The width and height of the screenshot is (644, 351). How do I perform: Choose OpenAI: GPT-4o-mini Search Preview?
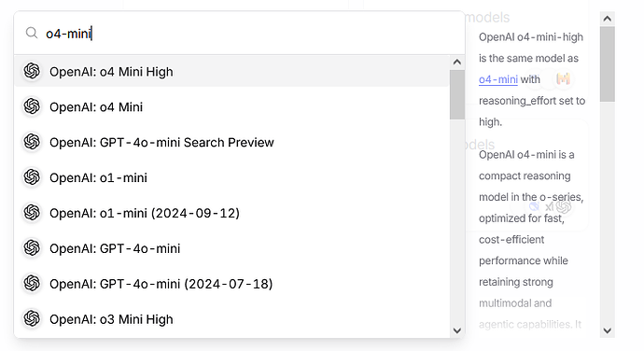point(232,142)
